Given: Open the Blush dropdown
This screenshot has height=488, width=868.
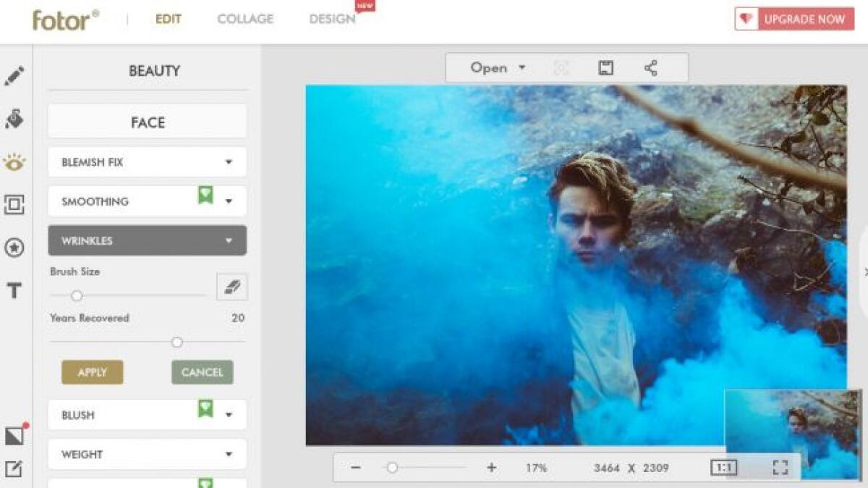Looking at the screenshot, I should pyautogui.click(x=146, y=414).
